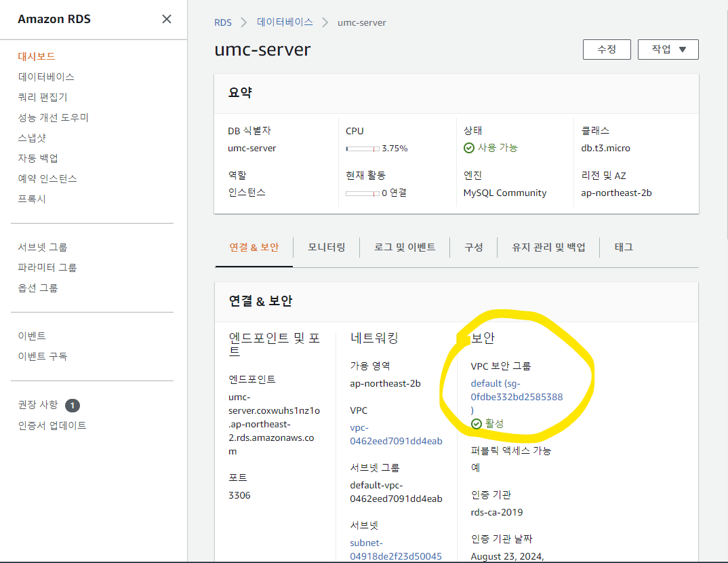
Task: Click port value 3306
Action: (x=239, y=495)
